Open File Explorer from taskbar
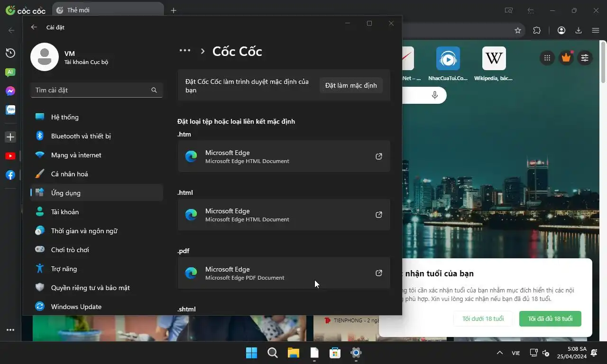This screenshot has width=607, height=364. (293, 353)
